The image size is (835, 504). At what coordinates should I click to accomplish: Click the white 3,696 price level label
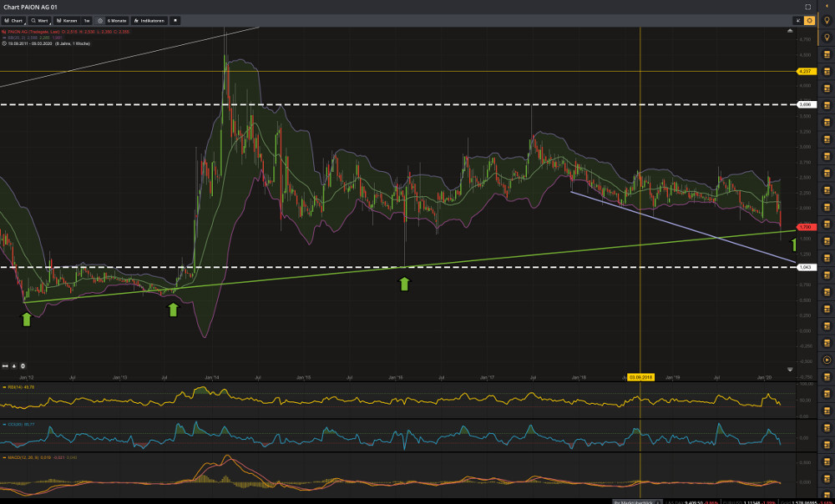(x=807, y=104)
